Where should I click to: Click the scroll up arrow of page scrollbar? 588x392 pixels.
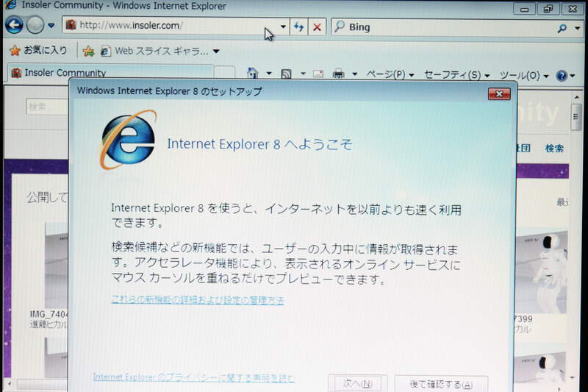point(576,97)
